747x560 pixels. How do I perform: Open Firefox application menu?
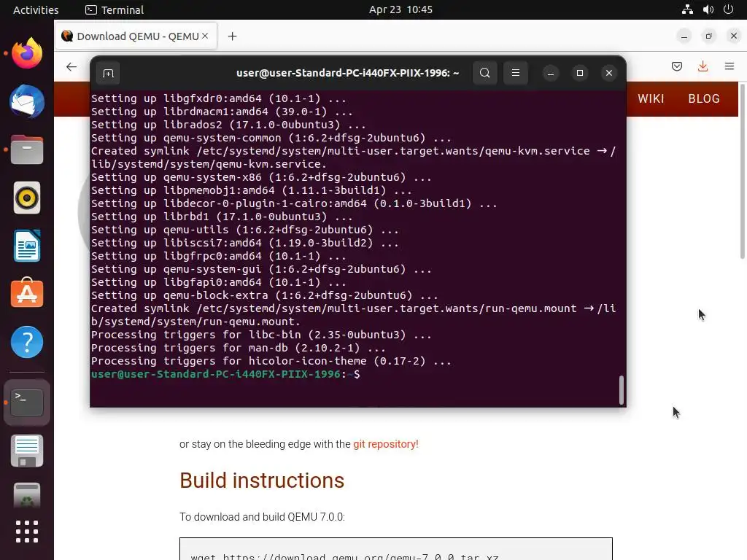click(729, 66)
